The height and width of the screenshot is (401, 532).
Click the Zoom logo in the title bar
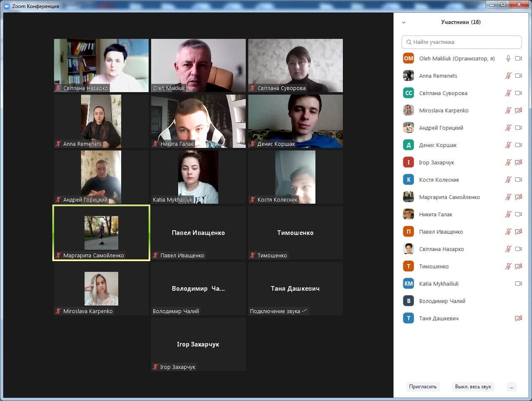(x=6, y=6)
